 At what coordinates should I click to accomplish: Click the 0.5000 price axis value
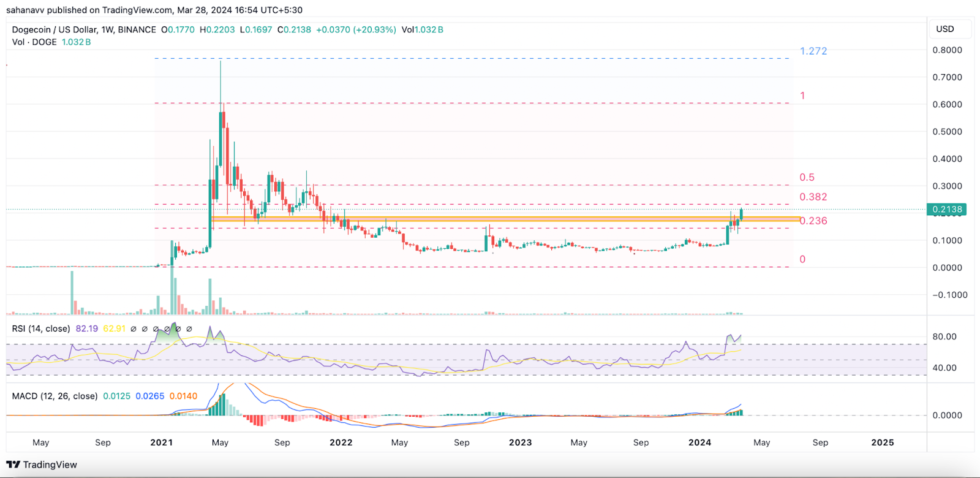(947, 132)
